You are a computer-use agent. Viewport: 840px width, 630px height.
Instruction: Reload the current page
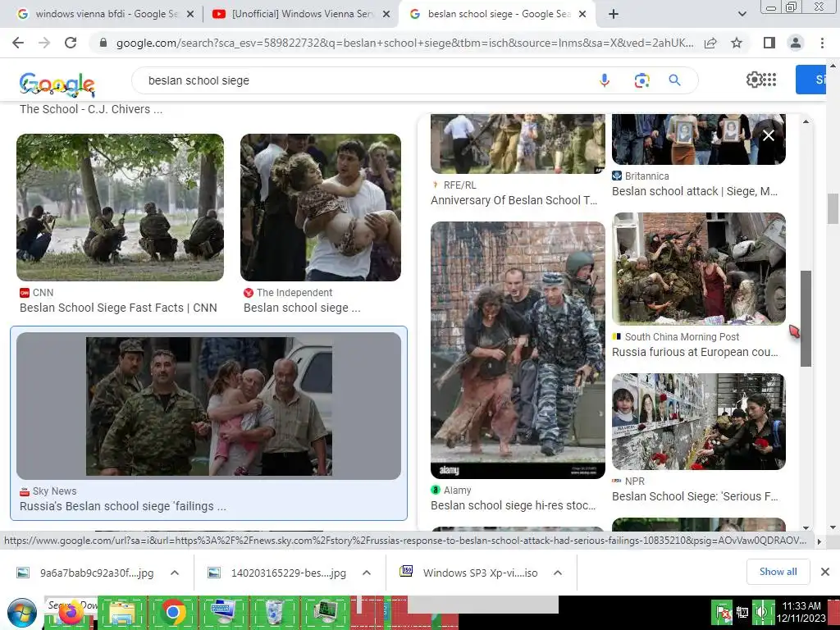click(x=71, y=43)
